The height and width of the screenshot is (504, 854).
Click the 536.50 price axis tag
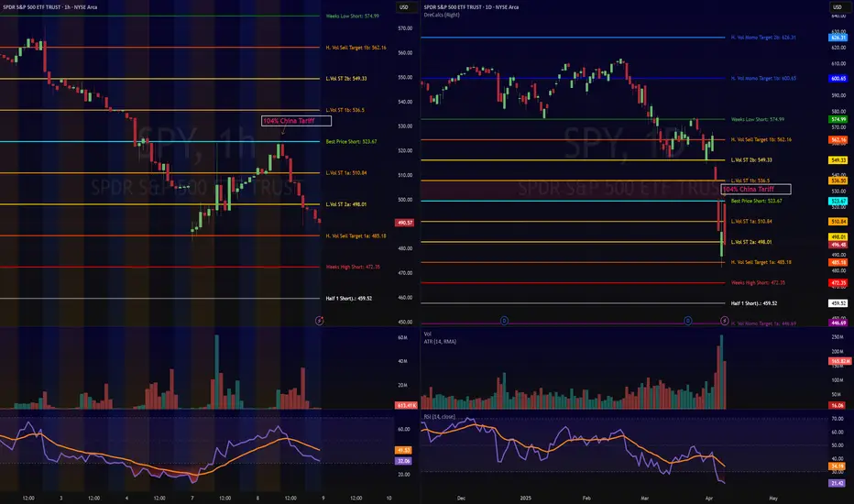[838, 181]
